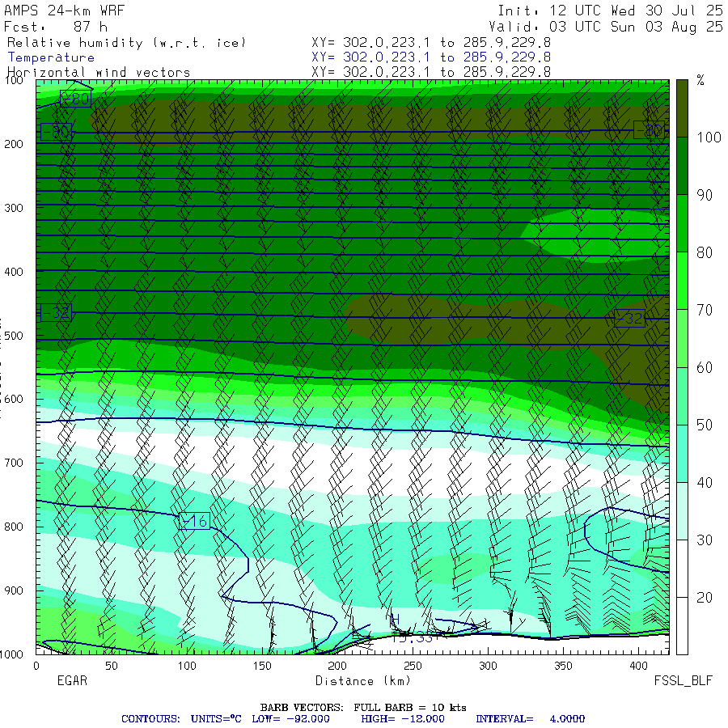Click the colorbar label '70'
This screenshot has height=728, width=728.
click(705, 310)
